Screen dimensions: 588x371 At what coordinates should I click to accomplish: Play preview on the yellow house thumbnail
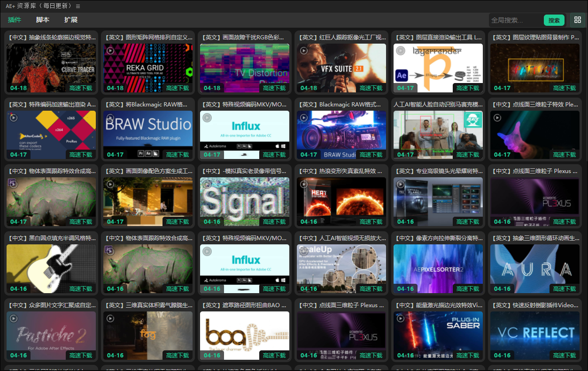point(110,184)
